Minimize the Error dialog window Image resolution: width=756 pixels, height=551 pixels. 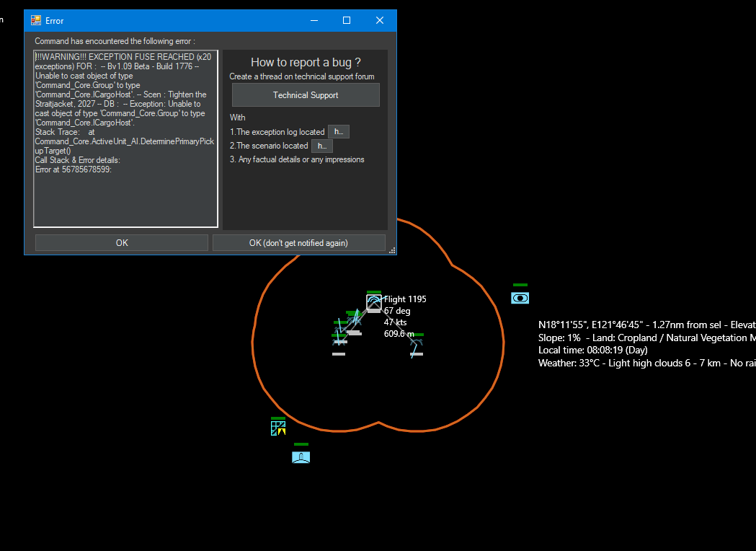[x=314, y=20]
